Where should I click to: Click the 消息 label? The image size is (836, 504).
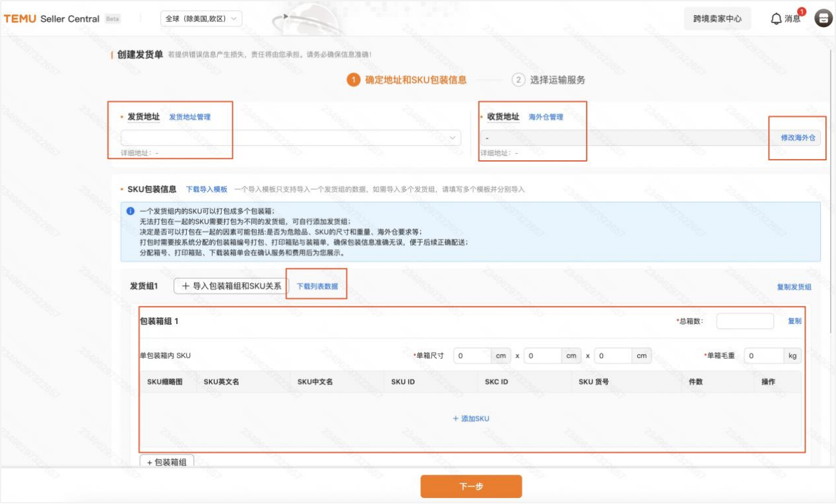click(x=792, y=19)
